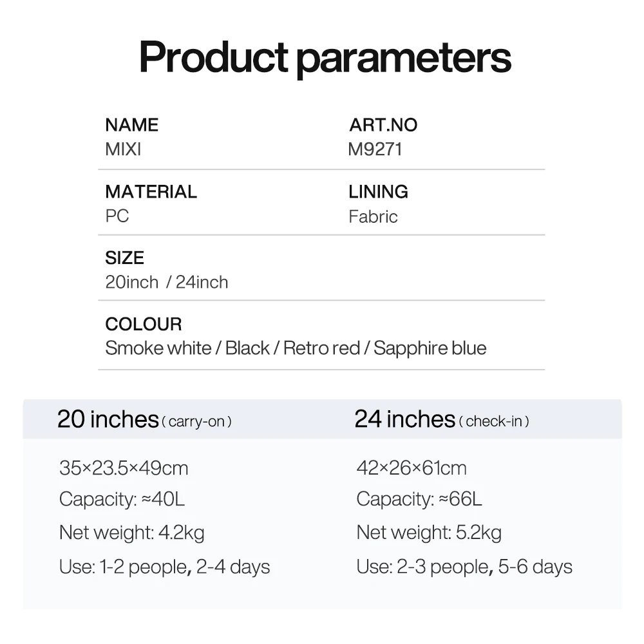The width and height of the screenshot is (644, 644).
Task: Choose the "Sapphire blue" colour text
Action: pos(430,348)
